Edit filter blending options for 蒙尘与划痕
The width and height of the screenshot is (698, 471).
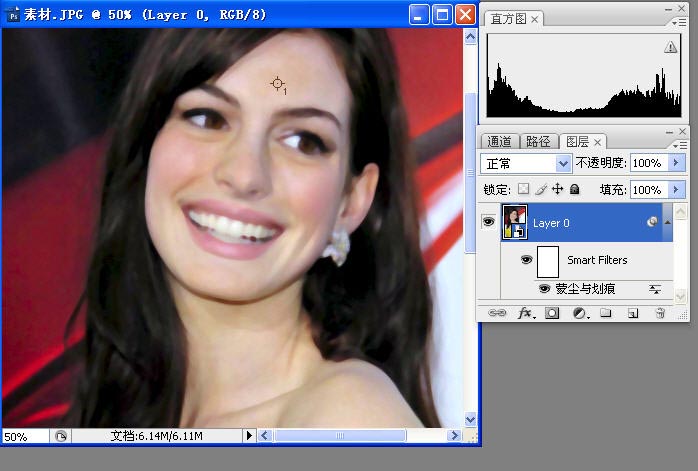click(654, 289)
